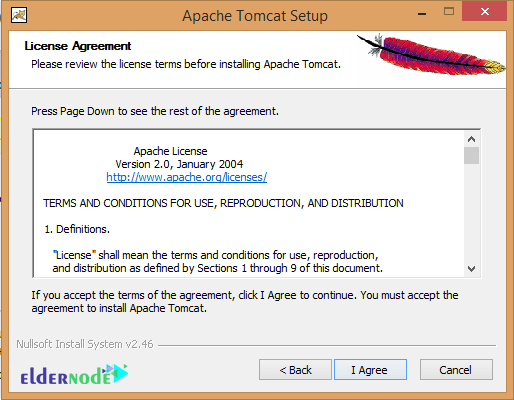Maximize the setup window
Image resolution: width=514 pixels, height=400 pixels.
tap(449, 12)
